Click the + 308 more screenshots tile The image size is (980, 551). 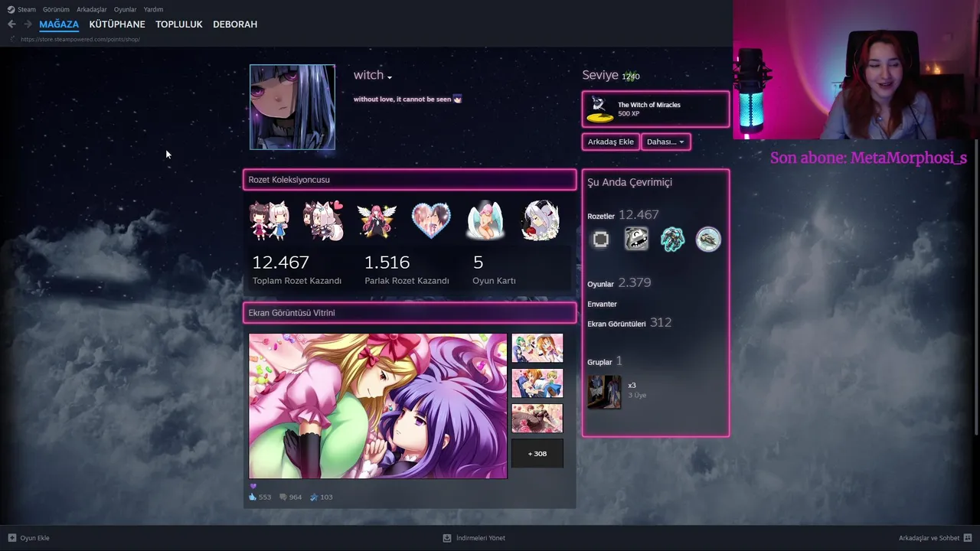537,454
